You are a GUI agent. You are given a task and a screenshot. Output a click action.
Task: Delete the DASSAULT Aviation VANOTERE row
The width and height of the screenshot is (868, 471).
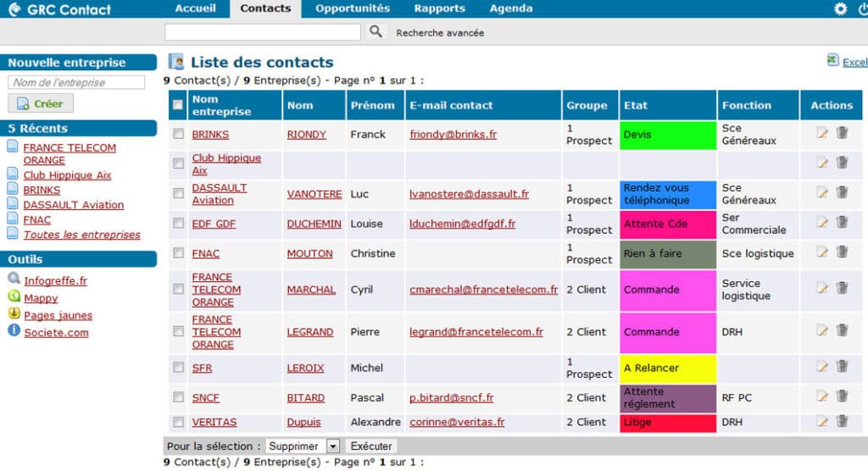tap(842, 192)
